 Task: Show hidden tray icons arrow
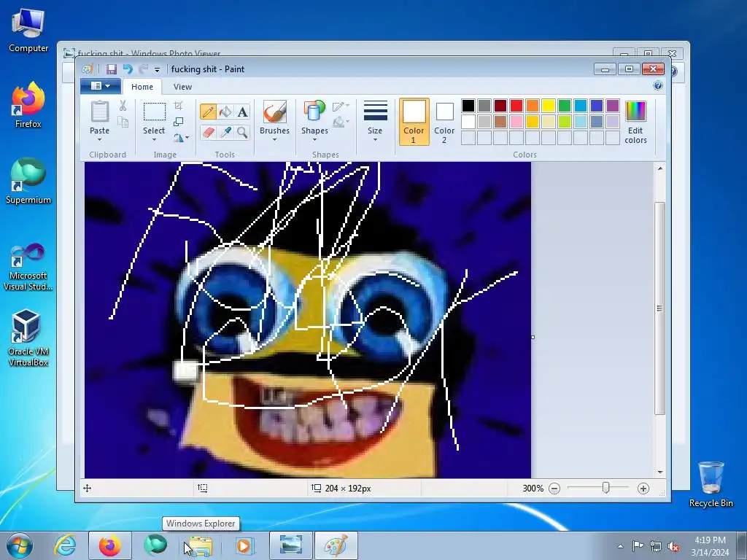tap(620, 546)
